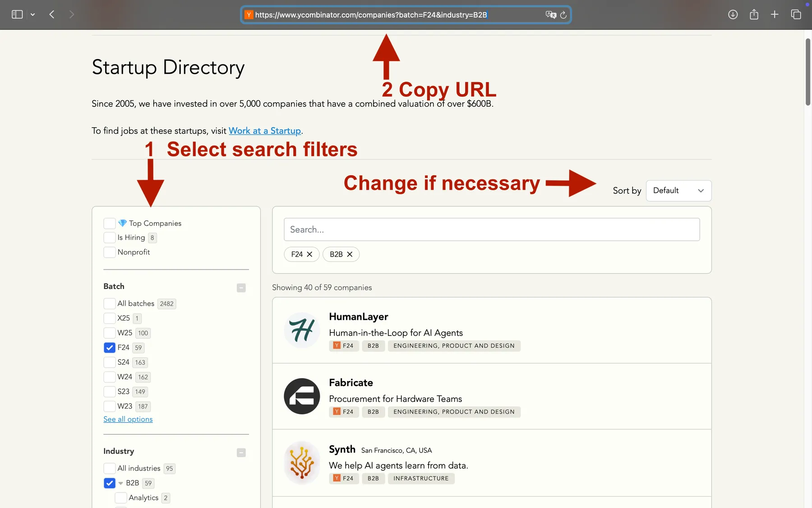The height and width of the screenshot is (508, 812).
Task: Check the W25 batch
Action: [109, 333]
